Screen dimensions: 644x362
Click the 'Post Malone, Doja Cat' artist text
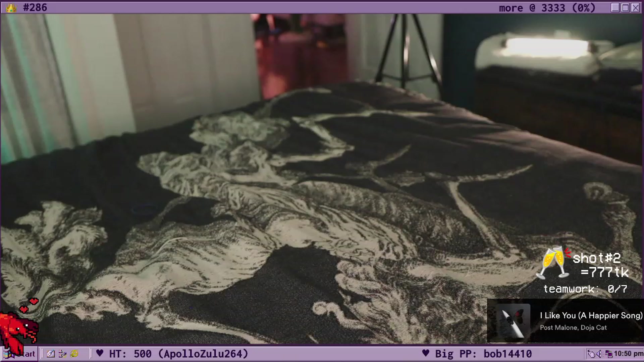click(573, 327)
